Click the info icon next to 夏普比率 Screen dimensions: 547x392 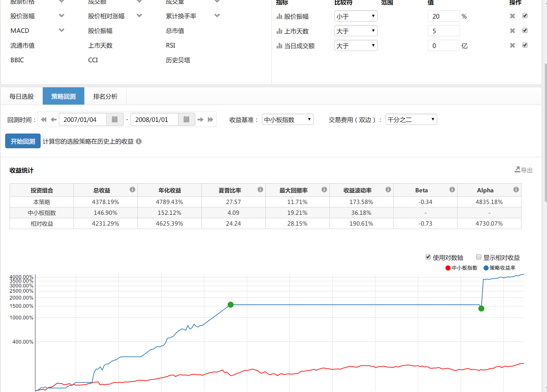[x=260, y=190]
